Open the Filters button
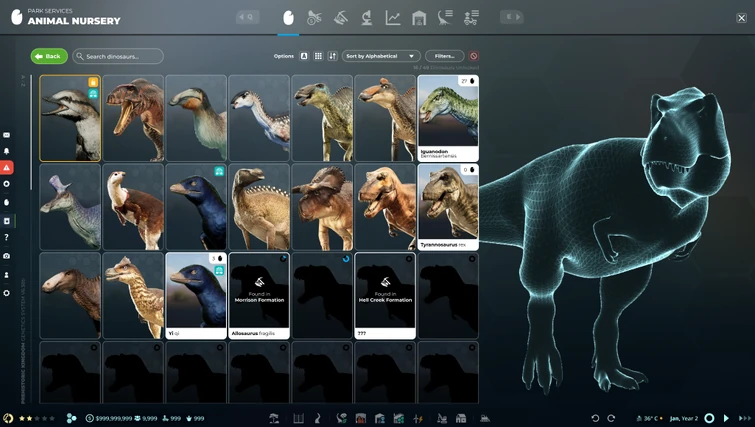Viewport: 755px width, 427px height. point(444,56)
